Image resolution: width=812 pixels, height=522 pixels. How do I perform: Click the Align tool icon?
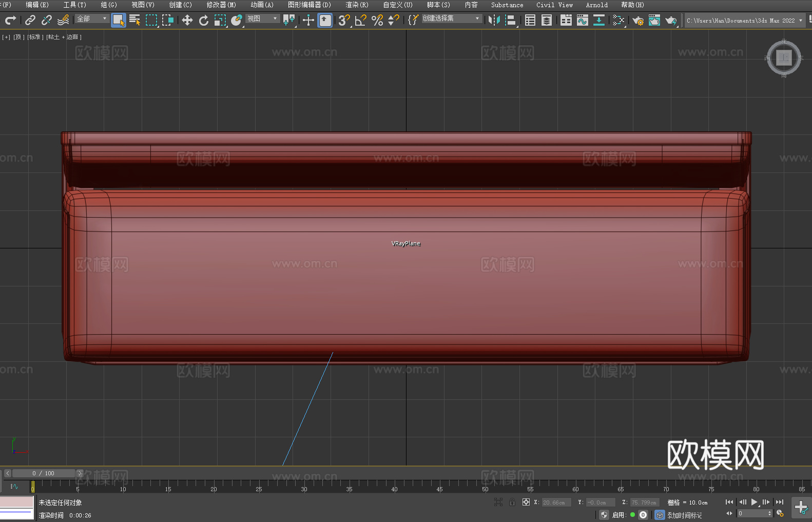point(511,20)
